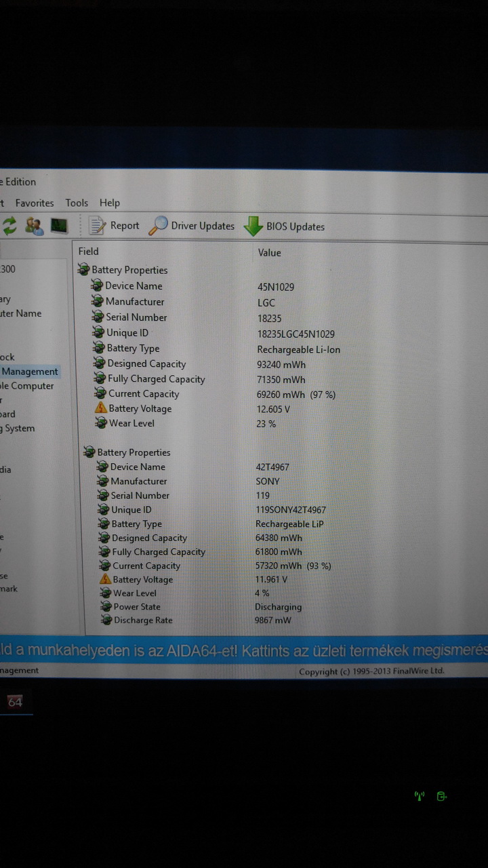Select the 12.605 V value
This screenshot has width=488, height=868.
pos(273,410)
